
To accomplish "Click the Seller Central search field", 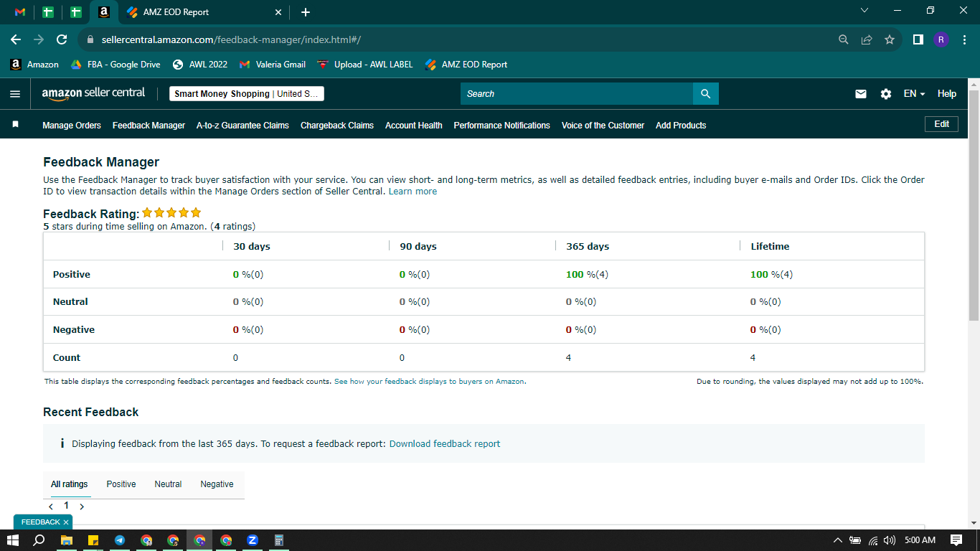I will pos(577,94).
